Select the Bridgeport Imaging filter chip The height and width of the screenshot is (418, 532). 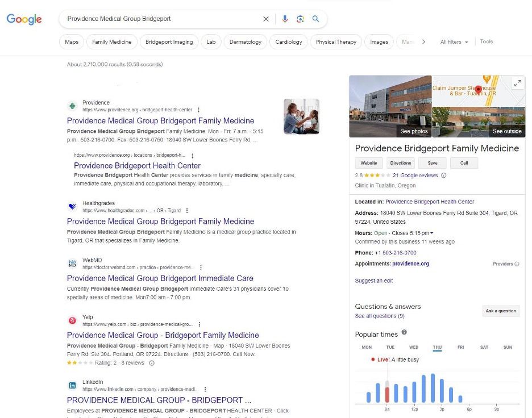coord(169,42)
